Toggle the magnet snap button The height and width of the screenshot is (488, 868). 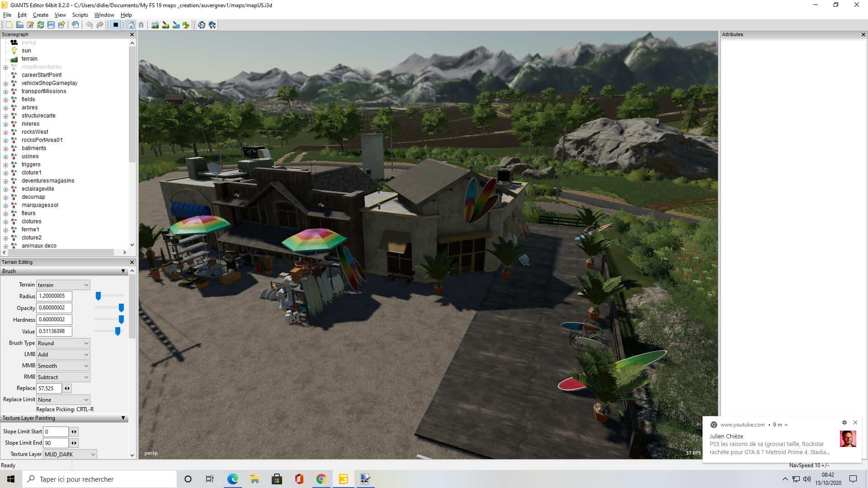141,25
